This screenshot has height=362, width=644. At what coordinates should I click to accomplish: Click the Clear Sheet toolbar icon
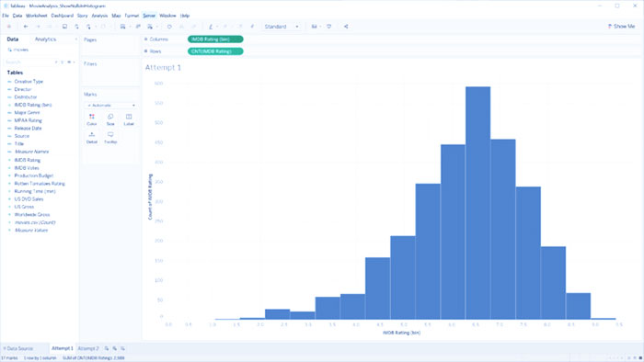150,27
